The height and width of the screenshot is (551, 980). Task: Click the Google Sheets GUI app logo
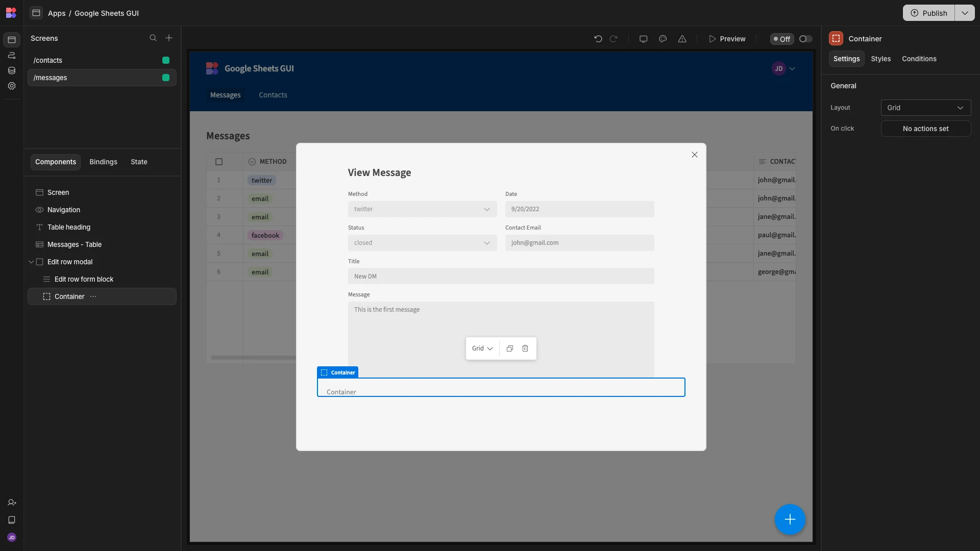[x=212, y=68]
